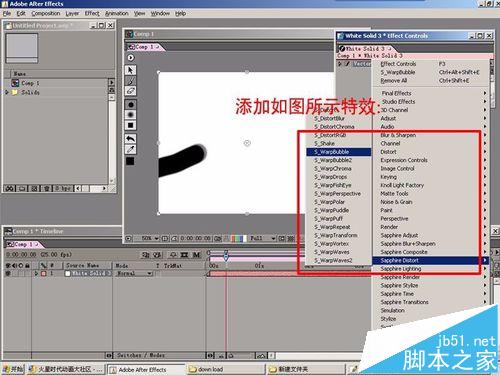Toggle hide shy layers button in Timeline
500x375 pixels.
coord(173,255)
